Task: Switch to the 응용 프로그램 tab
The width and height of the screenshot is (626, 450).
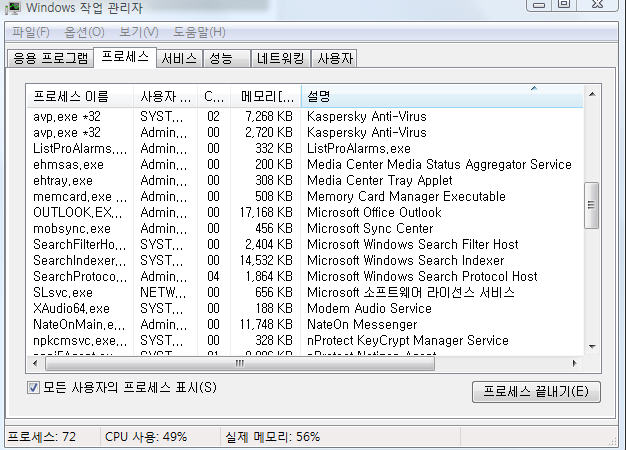Action: [x=50, y=58]
